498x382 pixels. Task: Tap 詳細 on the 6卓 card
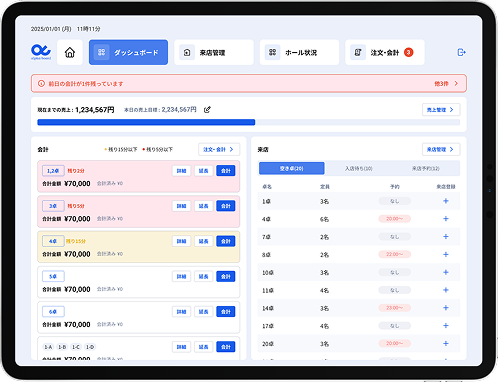[181, 312]
